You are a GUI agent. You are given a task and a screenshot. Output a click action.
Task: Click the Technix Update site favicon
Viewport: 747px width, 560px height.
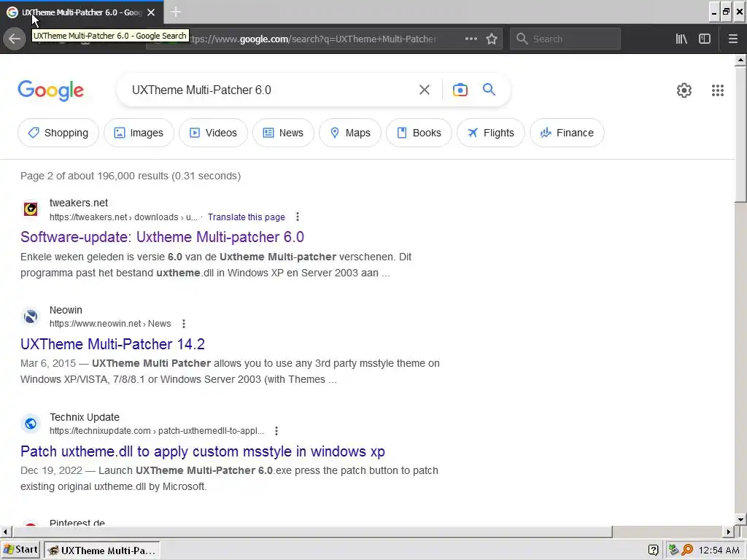point(31,424)
